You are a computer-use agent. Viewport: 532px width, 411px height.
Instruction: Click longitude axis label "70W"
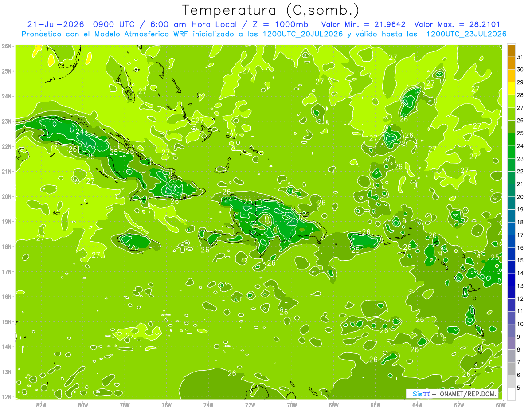292,405
